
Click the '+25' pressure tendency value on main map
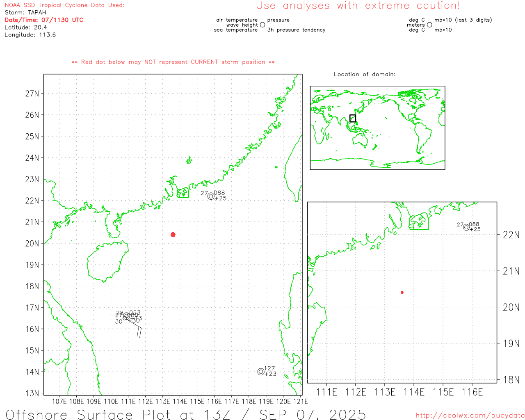click(221, 199)
